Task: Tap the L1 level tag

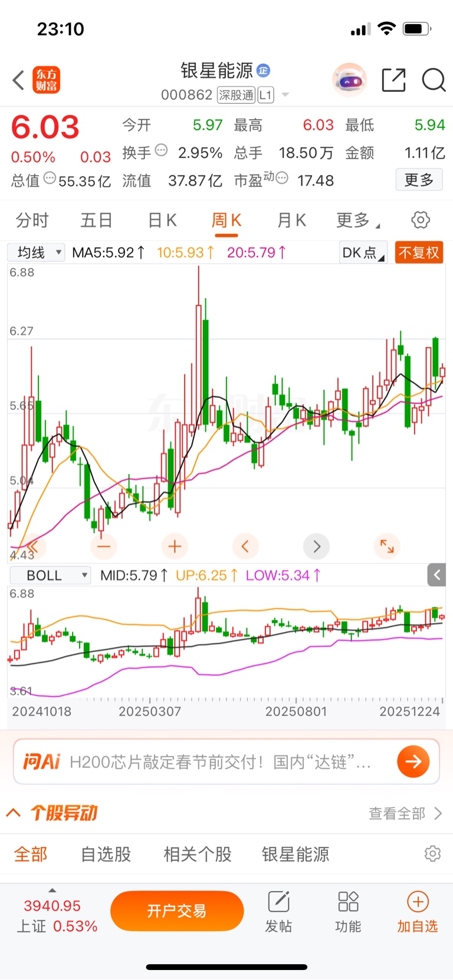Action: (x=265, y=95)
